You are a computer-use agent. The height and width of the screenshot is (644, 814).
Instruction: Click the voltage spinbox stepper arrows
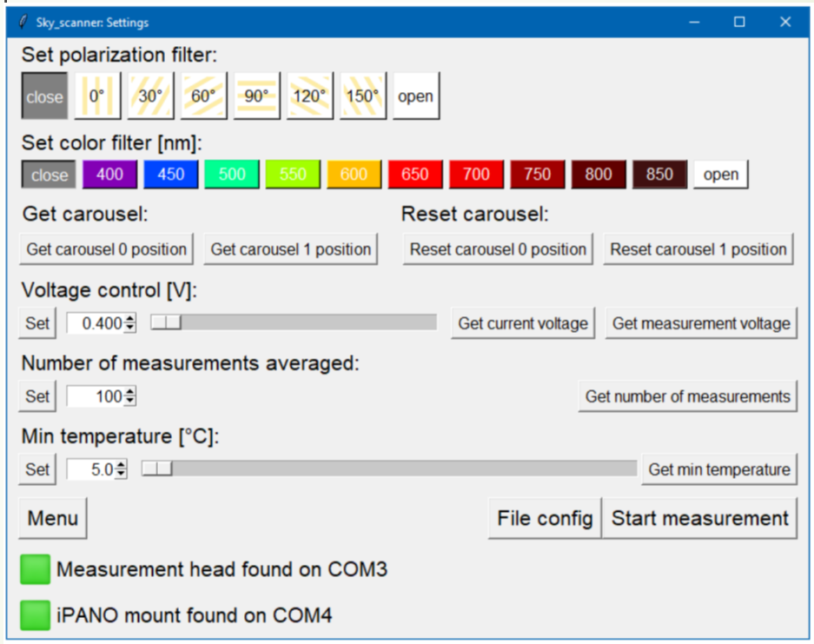(x=130, y=323)
